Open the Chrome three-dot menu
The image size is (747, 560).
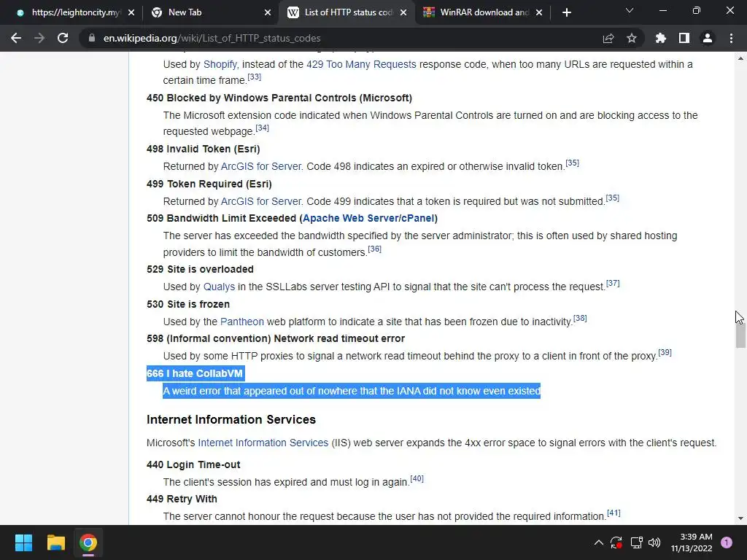tap(731, 38)
